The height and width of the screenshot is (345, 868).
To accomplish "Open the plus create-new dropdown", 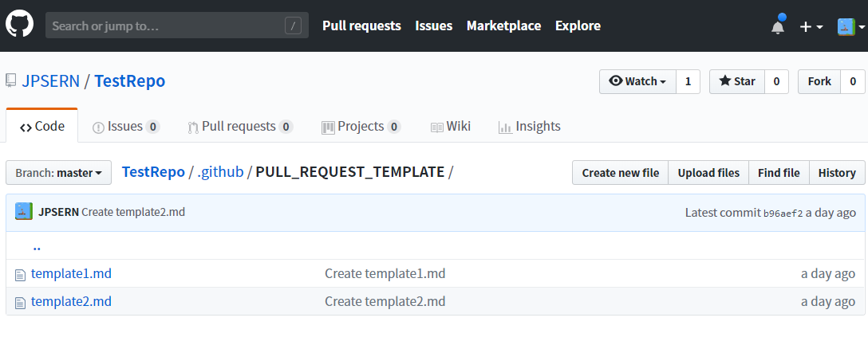I will (811, 26).
